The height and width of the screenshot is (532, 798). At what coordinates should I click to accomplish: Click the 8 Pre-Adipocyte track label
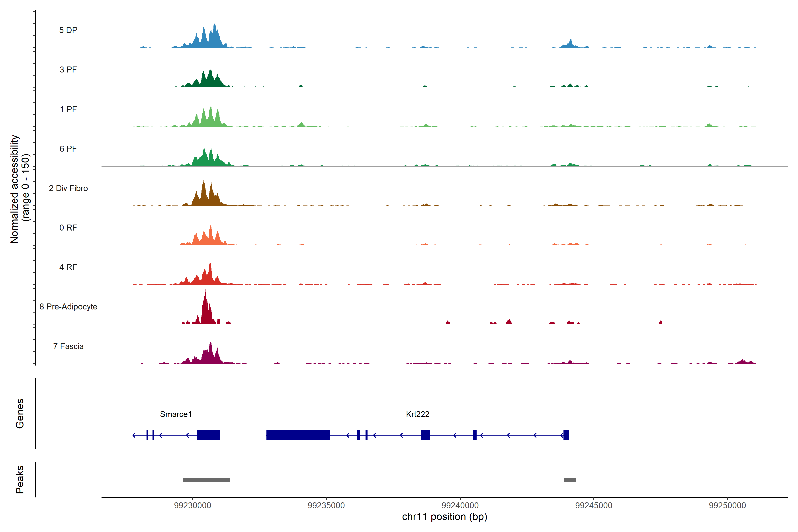point(68,307)
